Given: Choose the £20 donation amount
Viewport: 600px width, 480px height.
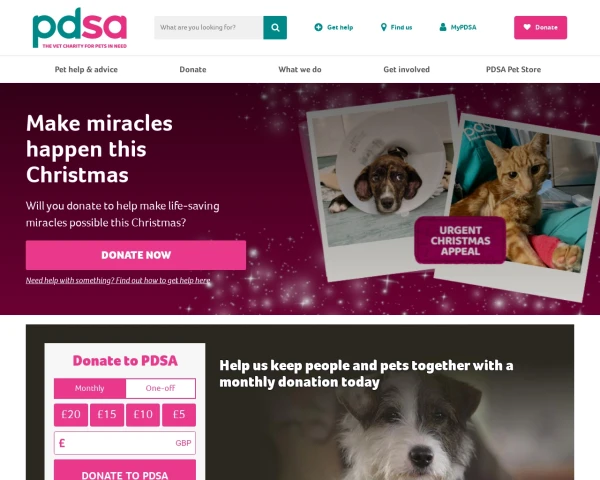Looking at the screenshot, I should [x=71, y=415].
